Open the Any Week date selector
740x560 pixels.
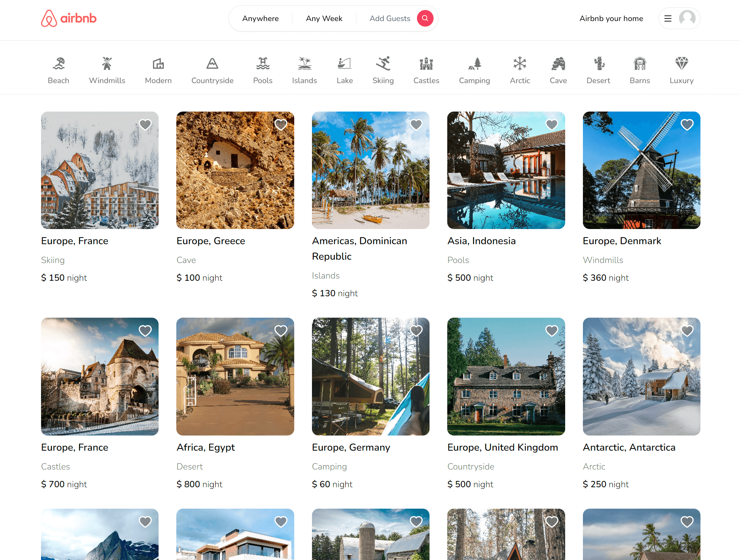click(x=324, y=18)
